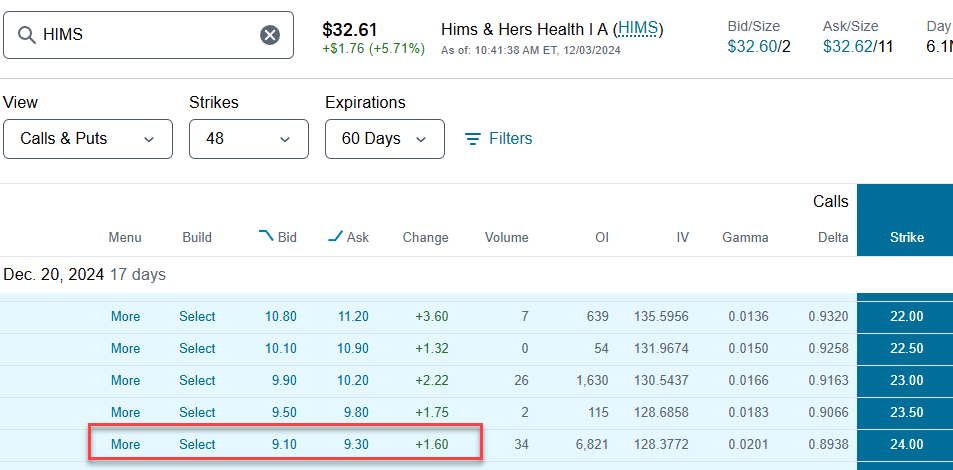This screenshot has height=470, width=953.
Task: Click Select for the 22.00 strike
Action: [197, 317]
